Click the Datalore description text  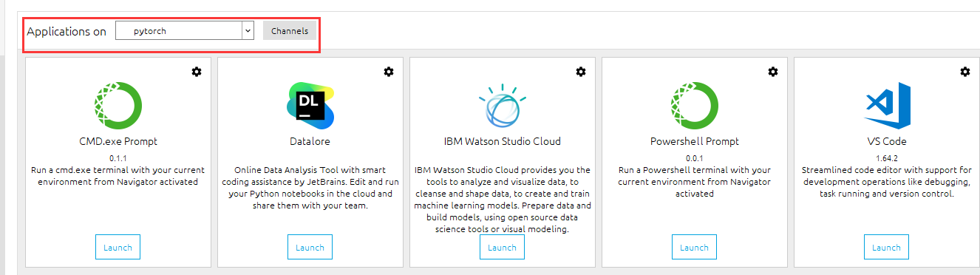click(x=310, y=188)
